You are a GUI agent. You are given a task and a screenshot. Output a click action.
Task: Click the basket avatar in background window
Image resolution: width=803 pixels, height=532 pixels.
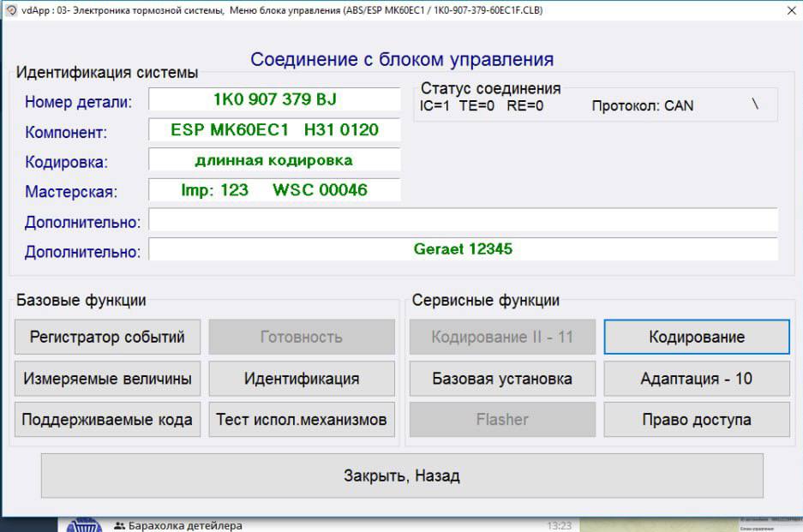point(85,525)
